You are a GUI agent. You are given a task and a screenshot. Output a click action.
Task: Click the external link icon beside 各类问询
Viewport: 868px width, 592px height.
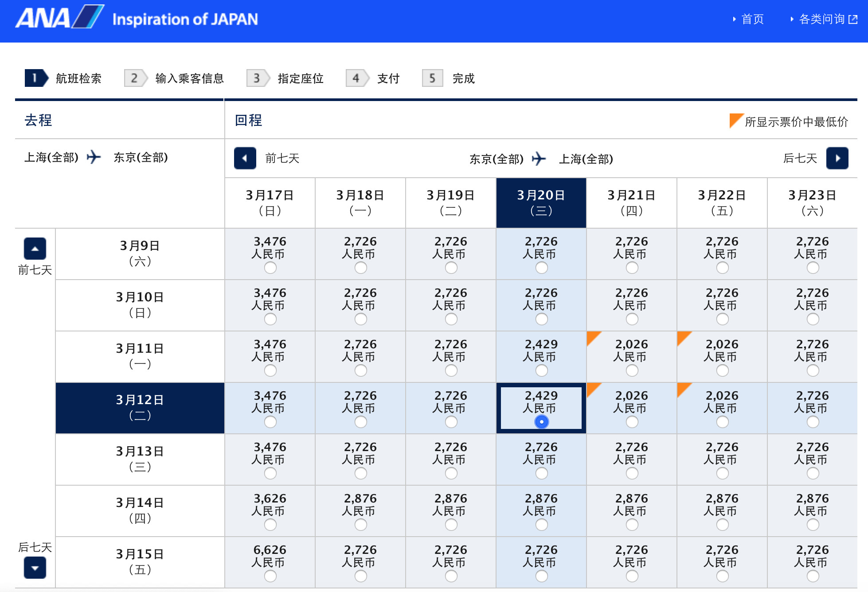853,19
